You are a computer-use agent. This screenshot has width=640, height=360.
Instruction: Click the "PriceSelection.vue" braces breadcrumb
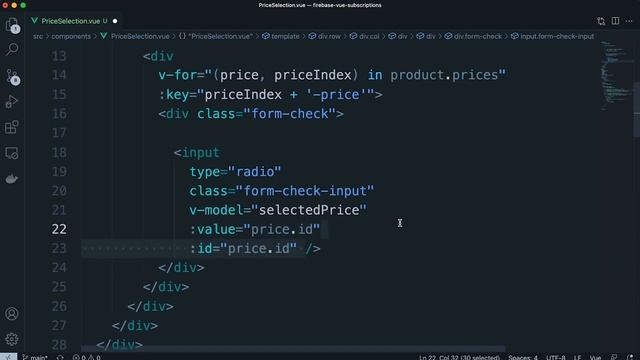pos(216,36)
